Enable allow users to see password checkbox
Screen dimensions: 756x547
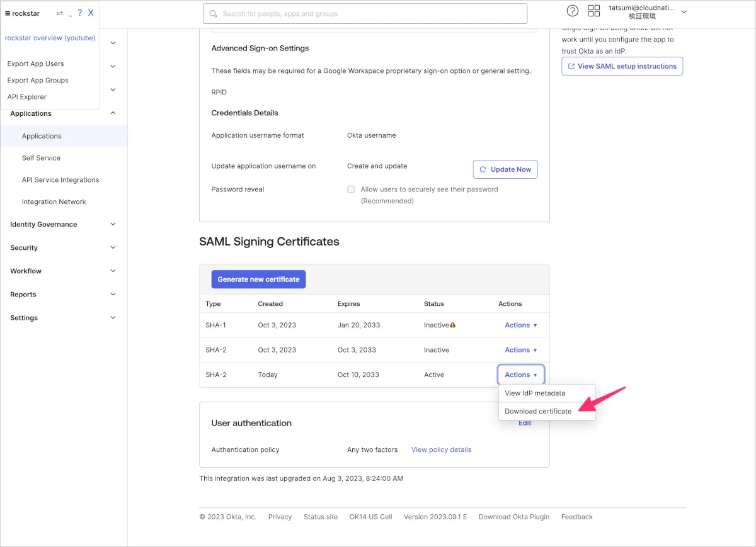(351, 189)
